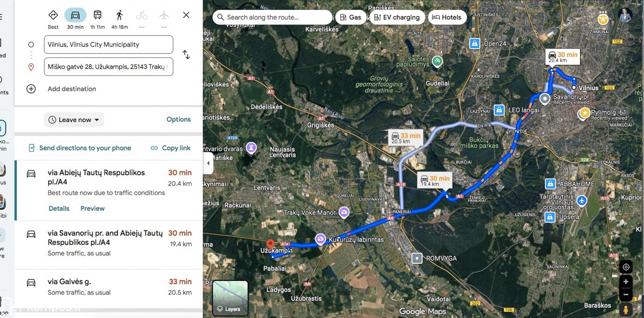Open Street View pegman
Screen dimensions: 644x318
pos(626,310)
